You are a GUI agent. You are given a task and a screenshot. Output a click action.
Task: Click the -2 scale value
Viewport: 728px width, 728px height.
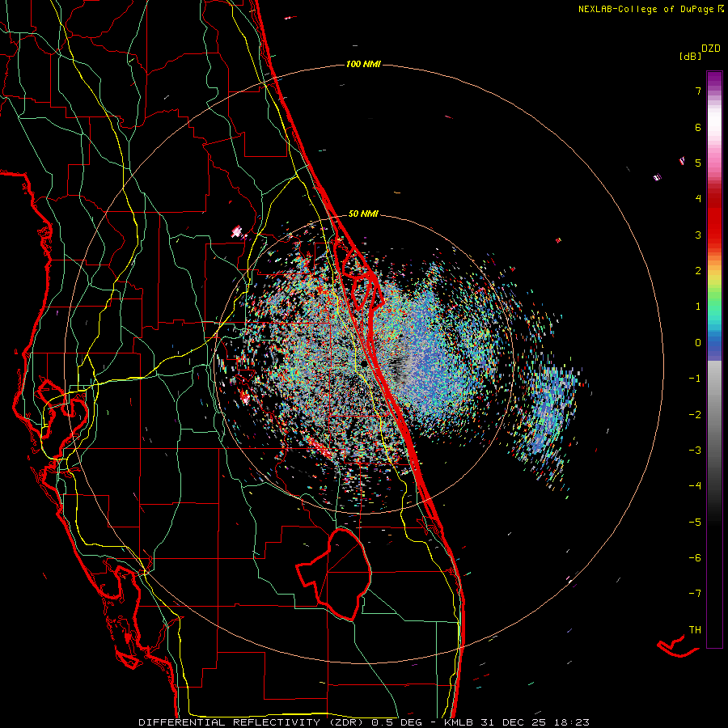click(x=695, y=415)
